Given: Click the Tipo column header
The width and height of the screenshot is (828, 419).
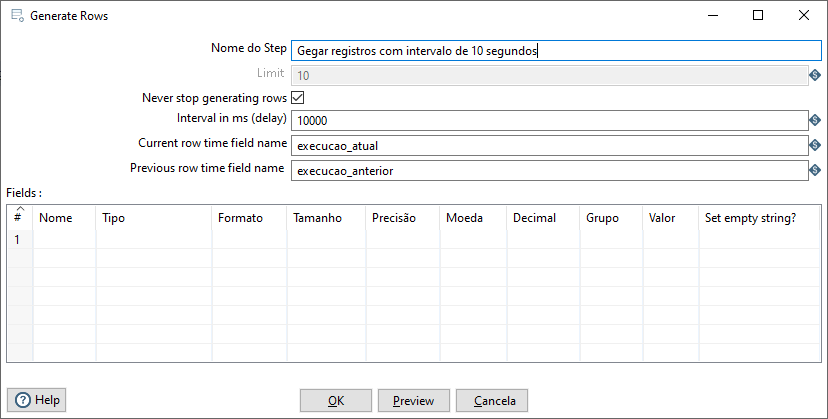Looking at the screenshot, I should tap(154, 217).
